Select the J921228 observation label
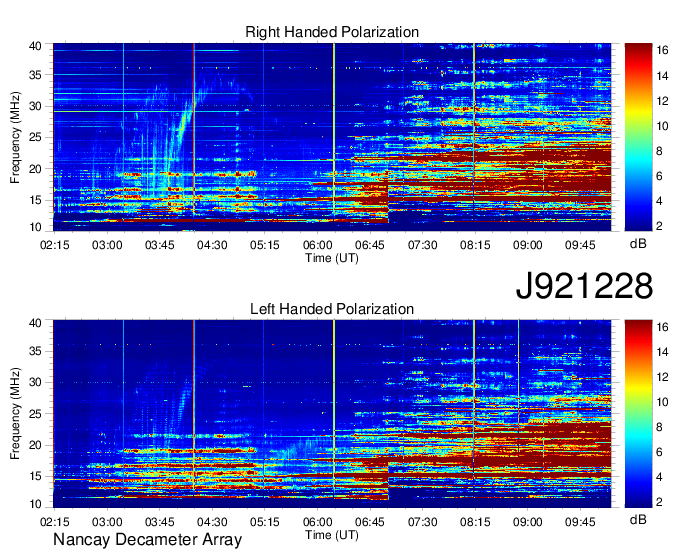 584,286
